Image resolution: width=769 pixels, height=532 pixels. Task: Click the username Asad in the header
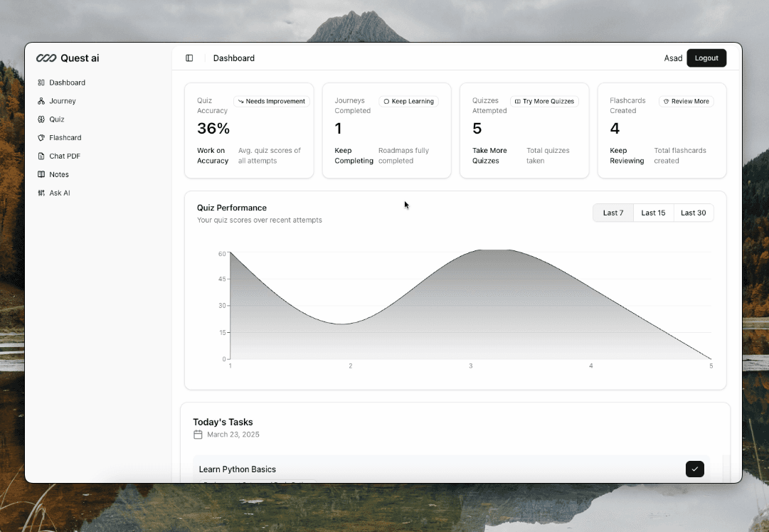(673, 58)
